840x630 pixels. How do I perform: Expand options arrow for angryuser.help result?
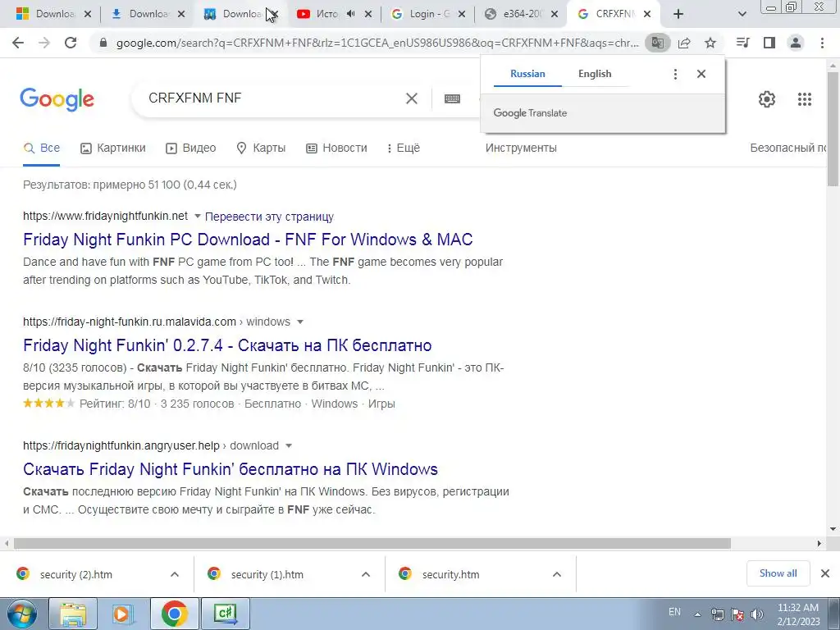tap(289, 445)
